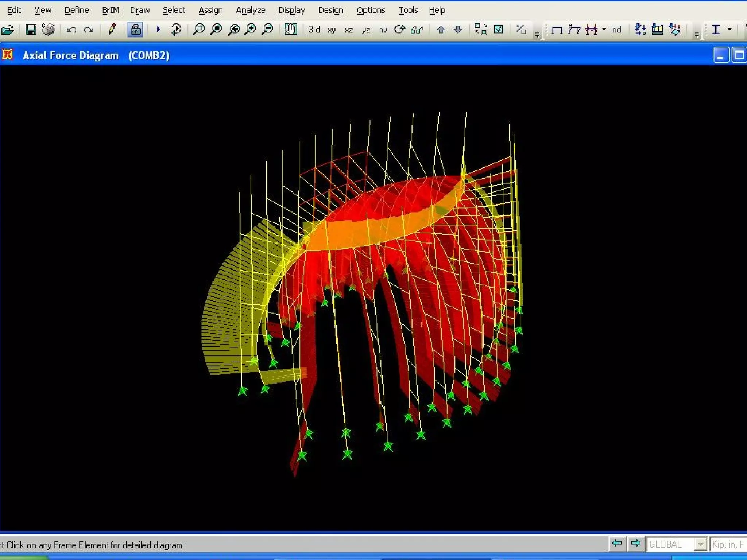
Task: Click the right arrow next load case
Action: pos(635,544)
